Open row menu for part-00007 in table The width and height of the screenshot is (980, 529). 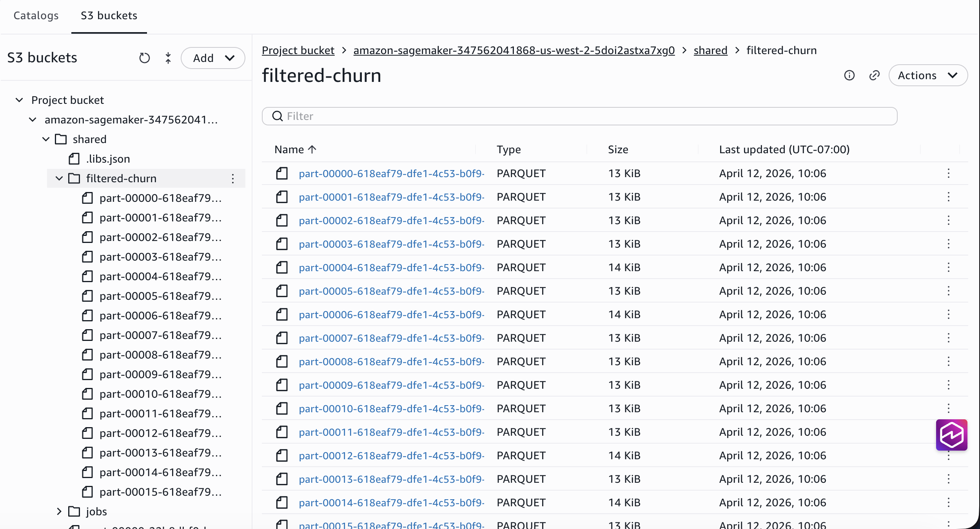coord(949,338)
